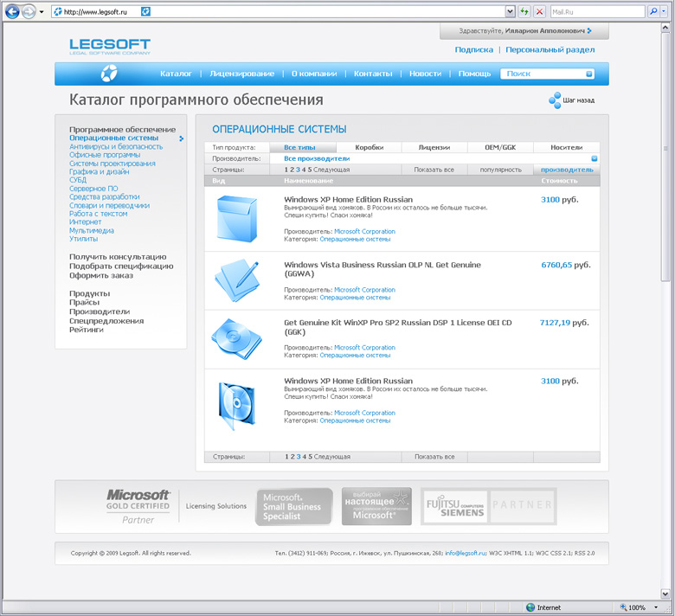
Task: Select Средства разработки category
Action: click(105, 196)
